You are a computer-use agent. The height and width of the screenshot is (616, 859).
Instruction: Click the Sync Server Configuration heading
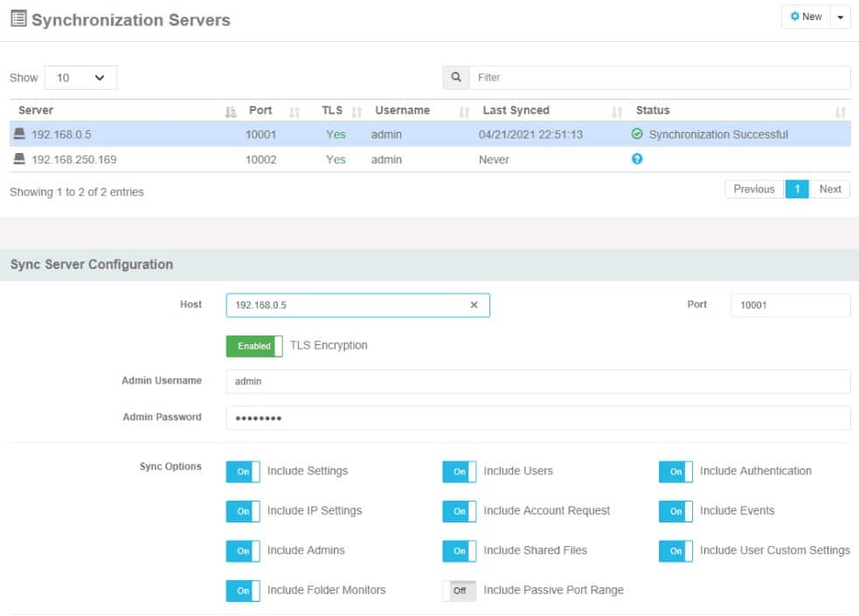click(92, 264)
